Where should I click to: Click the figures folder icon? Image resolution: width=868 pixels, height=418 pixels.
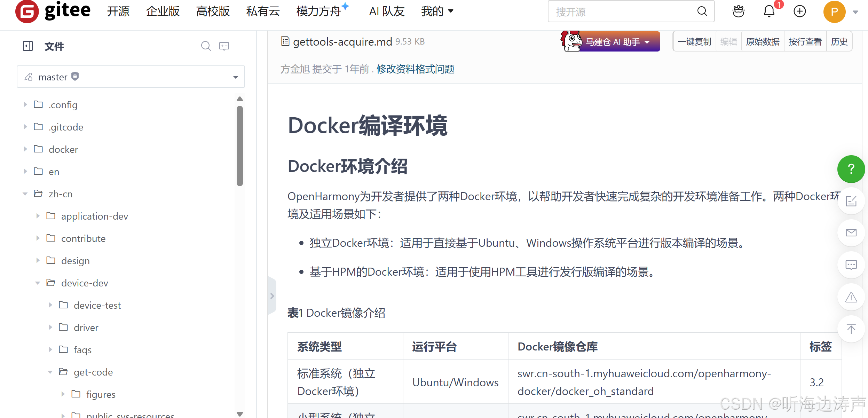coord(76,394)
